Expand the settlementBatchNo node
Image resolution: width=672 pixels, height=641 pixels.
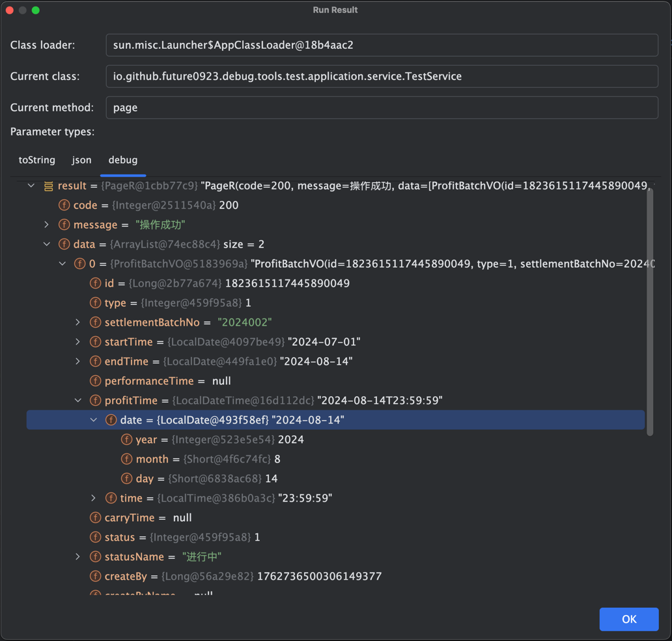click(78, 322)
